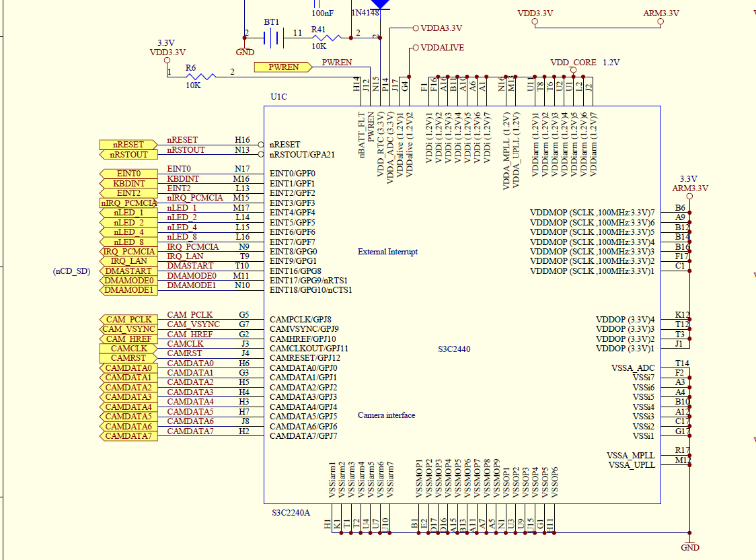This screenshot has width=756, height=560.
Task: Select the R6 10K resistor symbol
Action: point(200,76)
